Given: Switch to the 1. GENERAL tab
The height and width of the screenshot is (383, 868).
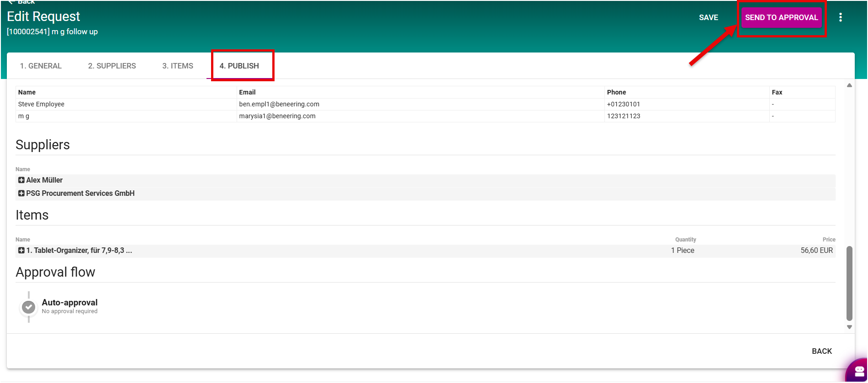Looking at the screenshot, I should [x=41, y=66].
